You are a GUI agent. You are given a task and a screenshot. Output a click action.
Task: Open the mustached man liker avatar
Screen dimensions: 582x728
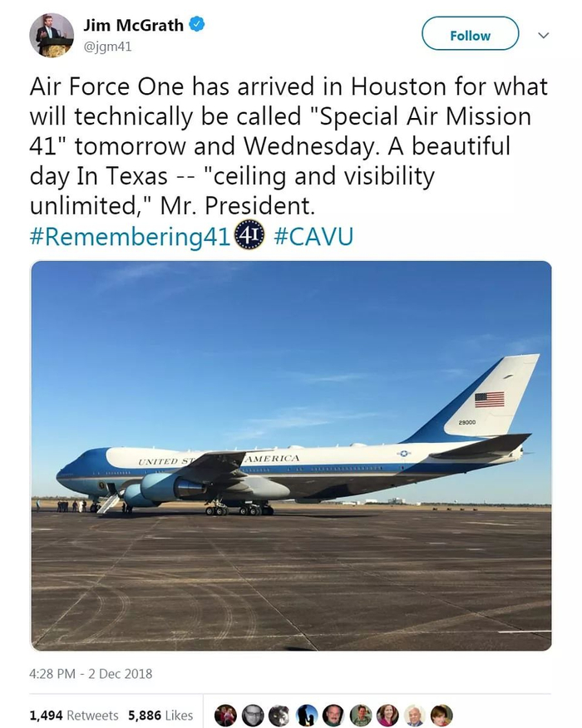tap(333, 715)
